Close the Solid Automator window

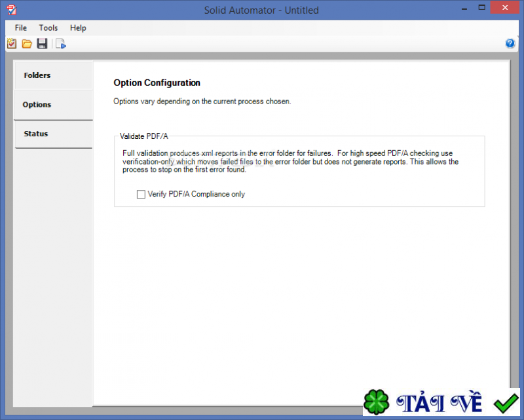tap(504, 8)
